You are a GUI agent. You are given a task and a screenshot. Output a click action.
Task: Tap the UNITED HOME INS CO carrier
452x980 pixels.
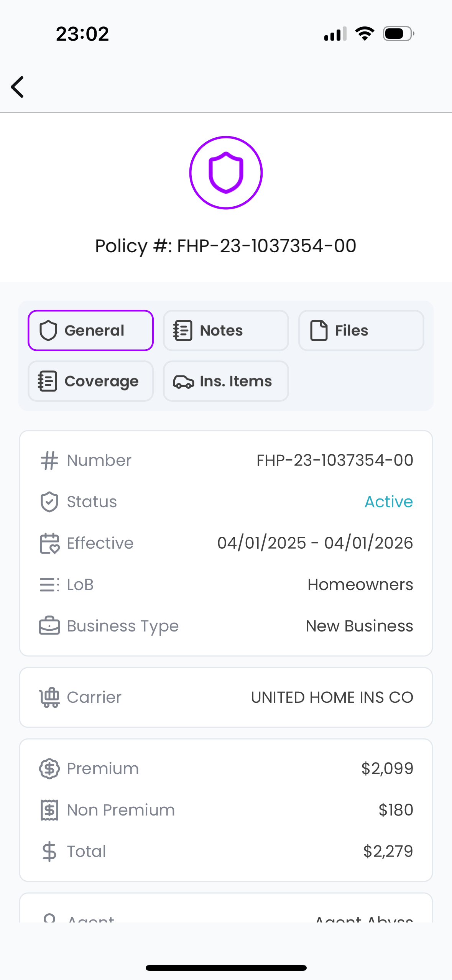point(332,697)
